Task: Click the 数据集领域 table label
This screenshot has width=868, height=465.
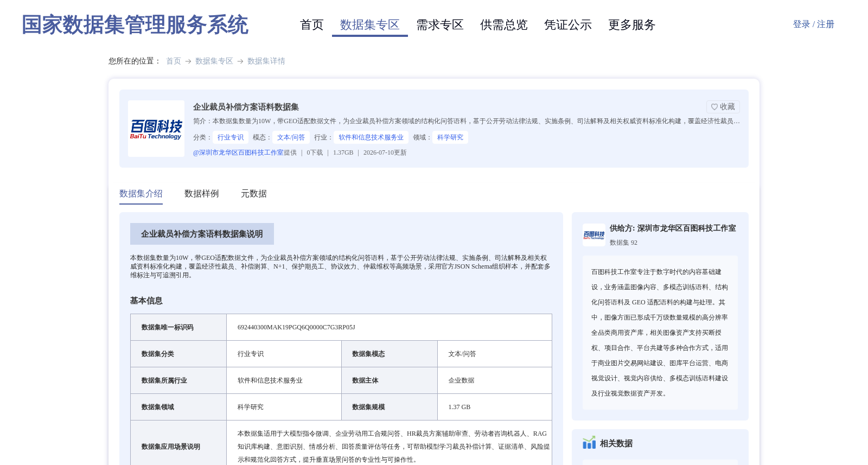Action: pyautogui.click(x=158, y=407)
